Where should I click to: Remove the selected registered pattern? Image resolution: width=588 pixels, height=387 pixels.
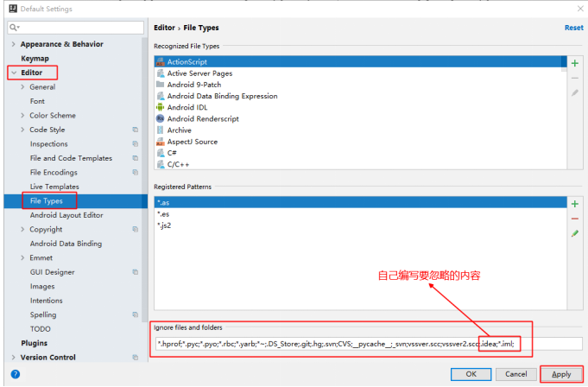click(x=574, y=219)
